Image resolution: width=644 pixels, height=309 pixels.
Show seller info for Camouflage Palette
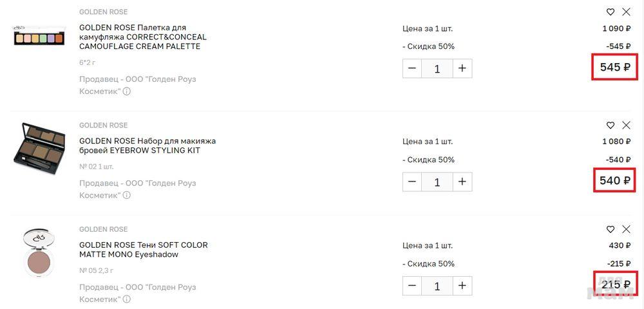127,91
